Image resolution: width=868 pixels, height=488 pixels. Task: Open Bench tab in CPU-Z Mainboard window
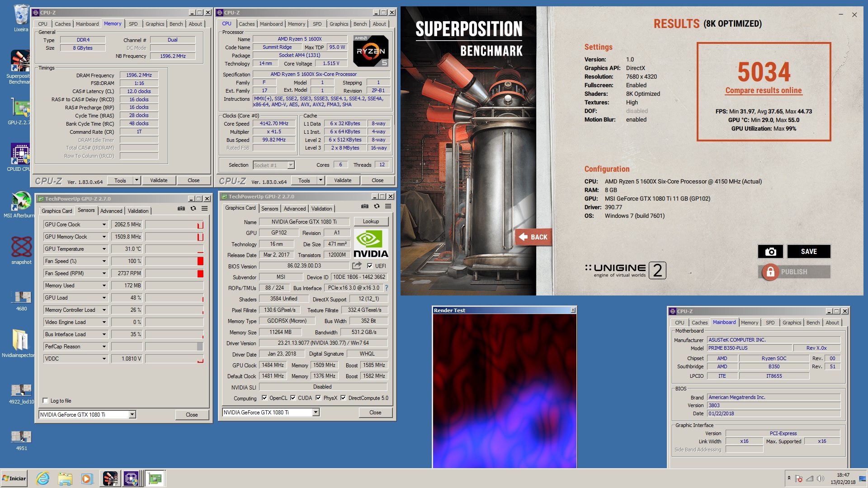813,323
